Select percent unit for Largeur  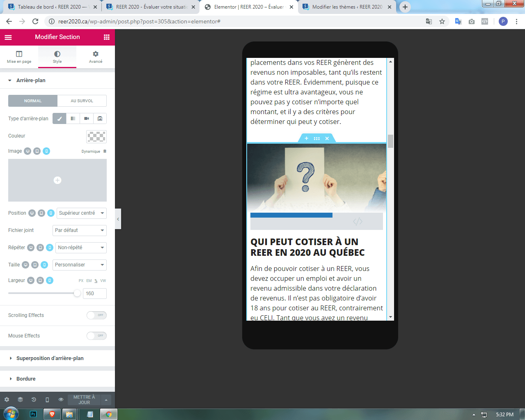(x=96, y=281)
